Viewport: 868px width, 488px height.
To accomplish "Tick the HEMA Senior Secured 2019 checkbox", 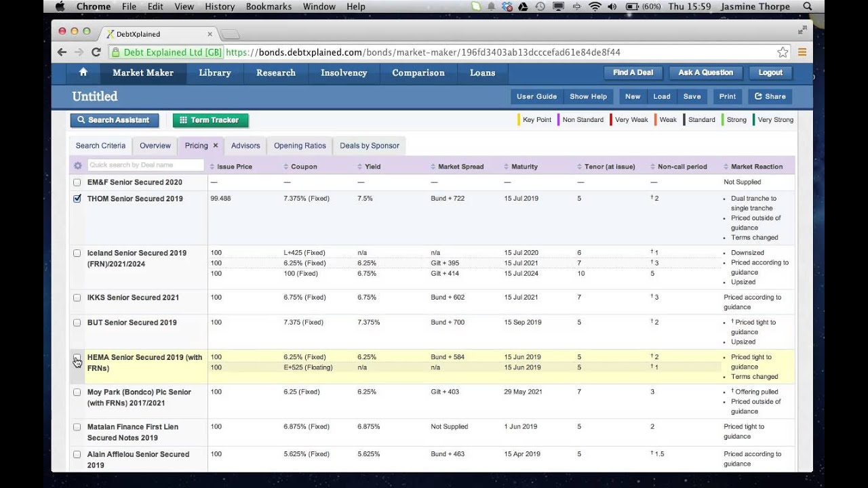I will point(77,357).
